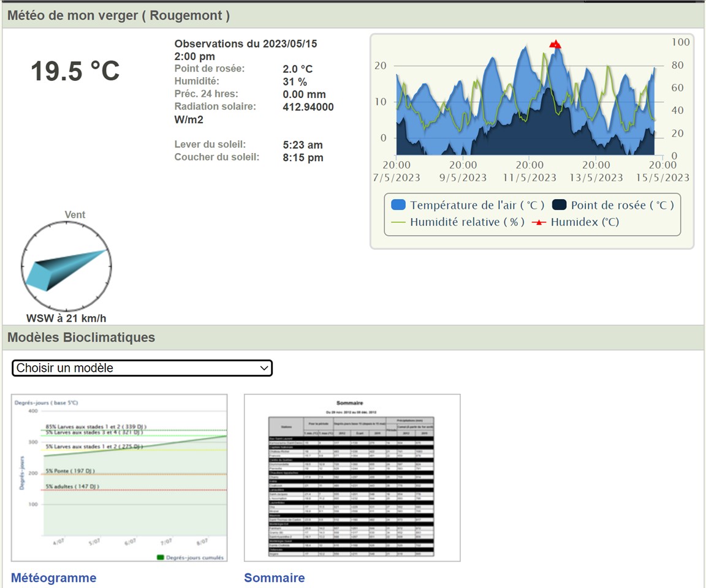Screen dimensions: 706x588
Task: Click the "Observations du 2023/05/15" heading
Action: [x=245, y=44]
